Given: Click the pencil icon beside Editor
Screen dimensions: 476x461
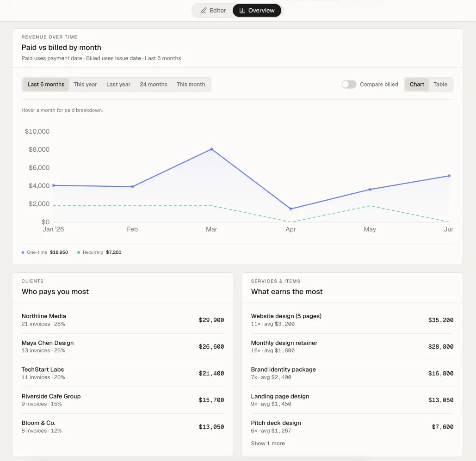Looking at the screenshot, I should pyautogui.click(x=204, y=10).
